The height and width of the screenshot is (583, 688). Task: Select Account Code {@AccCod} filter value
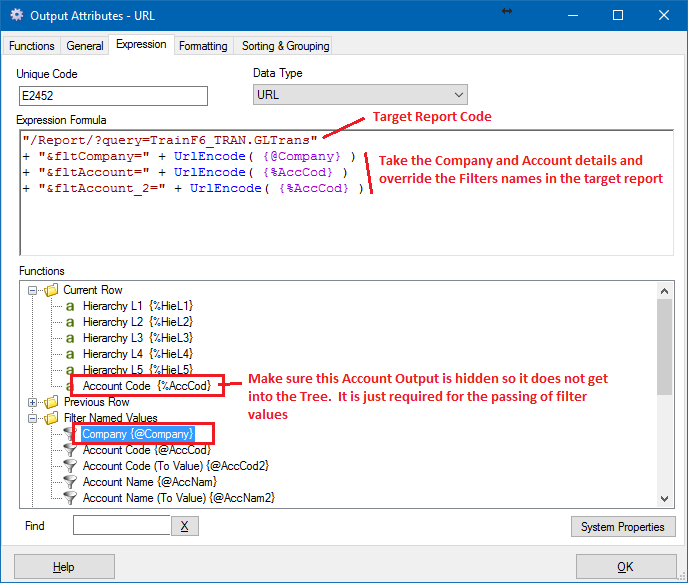[x=147, y=450]
